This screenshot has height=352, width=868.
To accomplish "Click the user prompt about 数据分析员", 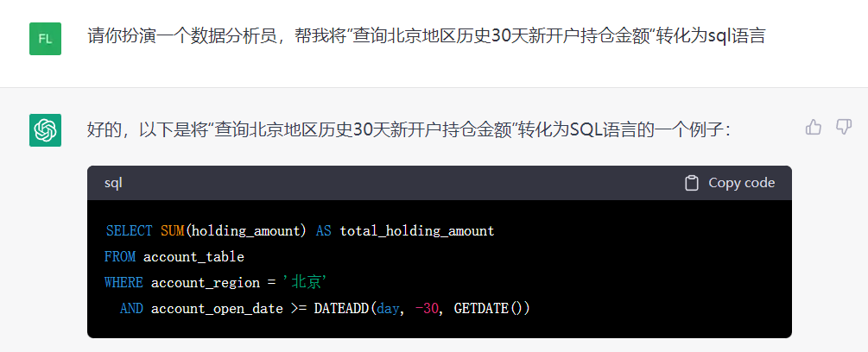I will [427, 36].
